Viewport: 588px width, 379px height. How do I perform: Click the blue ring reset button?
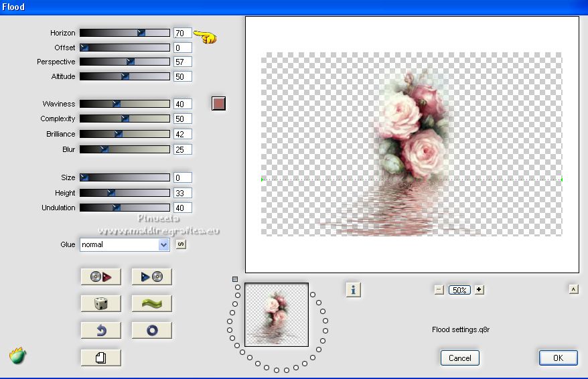point(152,330)
